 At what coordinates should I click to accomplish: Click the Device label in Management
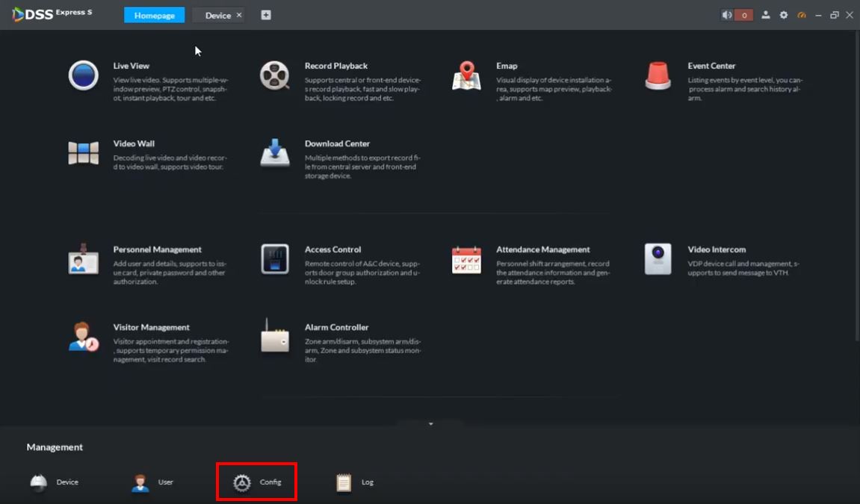(67, 482)
